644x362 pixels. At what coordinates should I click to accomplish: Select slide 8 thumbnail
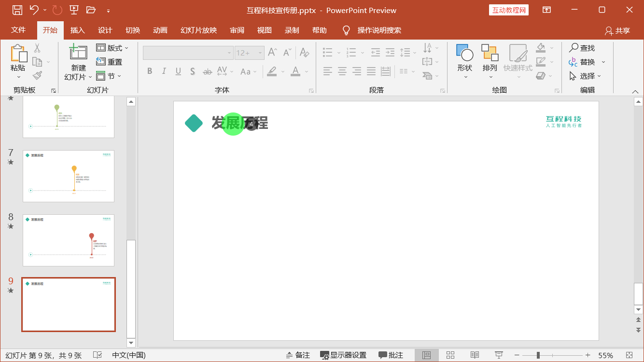click(69, 240)
